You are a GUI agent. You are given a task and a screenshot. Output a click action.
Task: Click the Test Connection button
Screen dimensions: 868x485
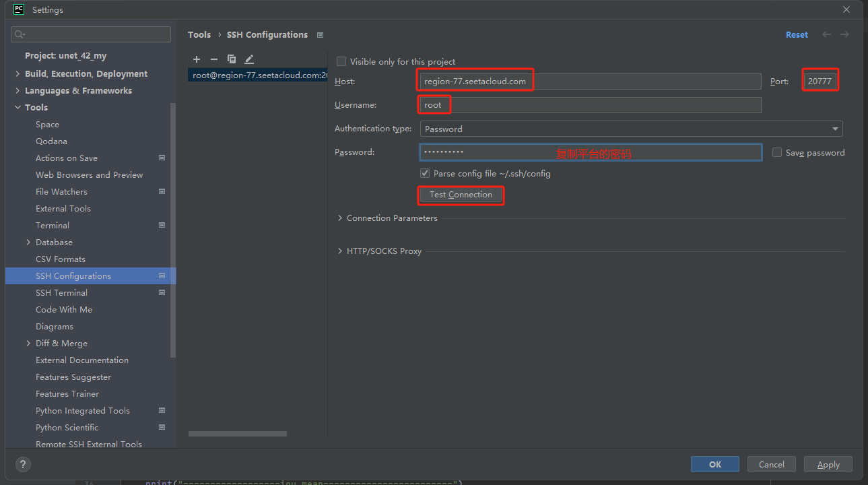[x=461, y=195]
